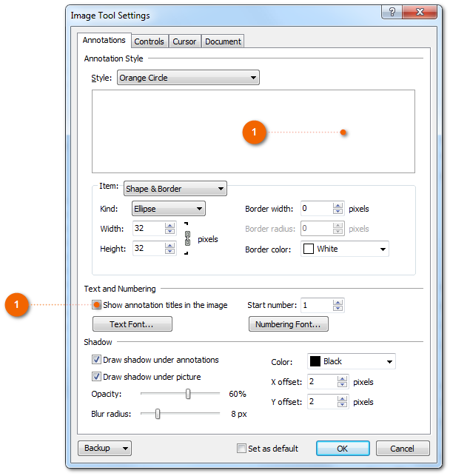Click the Width input field
This screenshot has height=476, width=450.
coord(148,229)
